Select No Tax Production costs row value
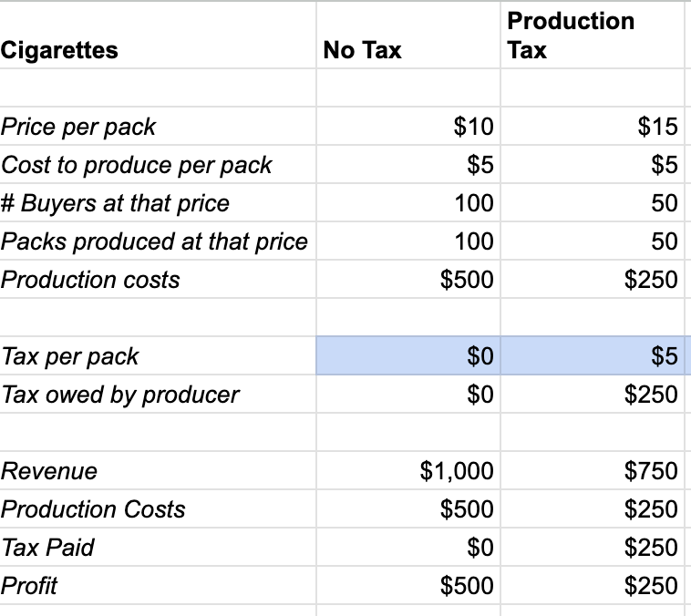Image resolution: width=691 pixels, height=616 pixels. click(408, 279)
